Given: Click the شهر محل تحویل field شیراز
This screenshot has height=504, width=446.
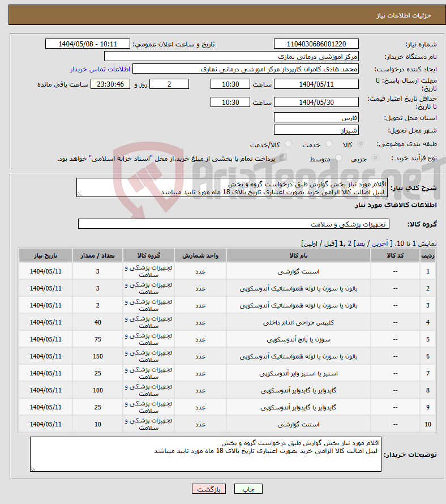Looking at the screenshot, I should tap(316, 130).
